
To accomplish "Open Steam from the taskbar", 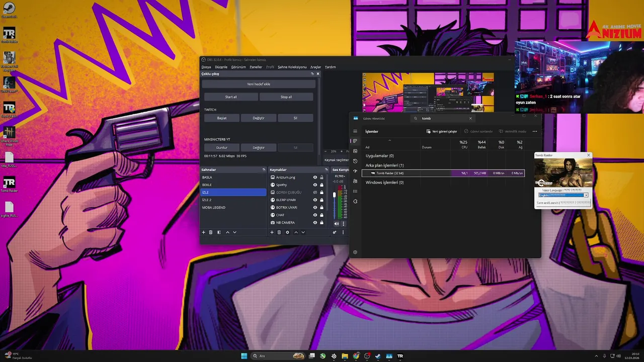I will click(378, 356).
